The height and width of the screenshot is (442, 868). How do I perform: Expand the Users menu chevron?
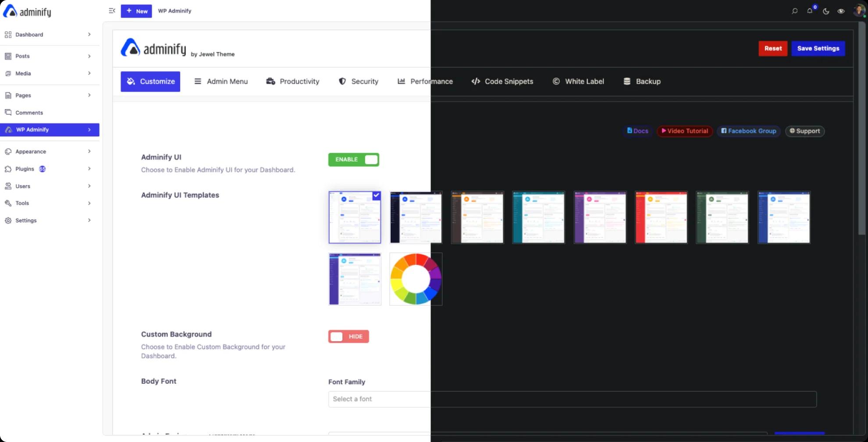tap(89, 186)
